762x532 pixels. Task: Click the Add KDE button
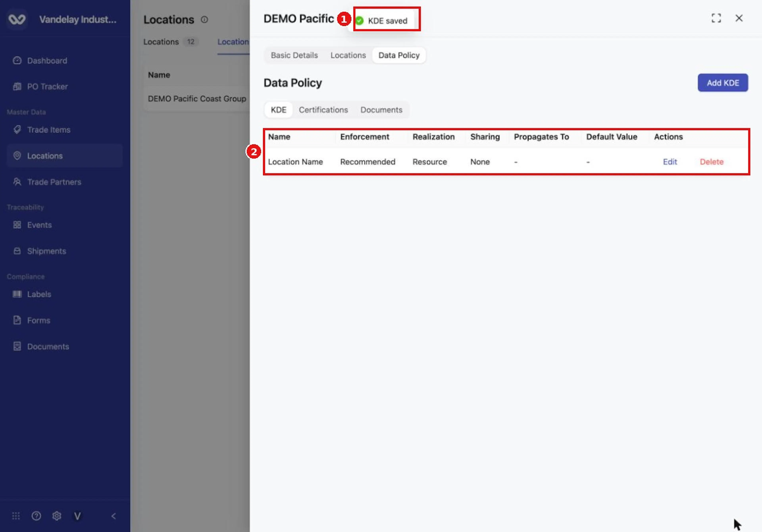pos(723,83)
